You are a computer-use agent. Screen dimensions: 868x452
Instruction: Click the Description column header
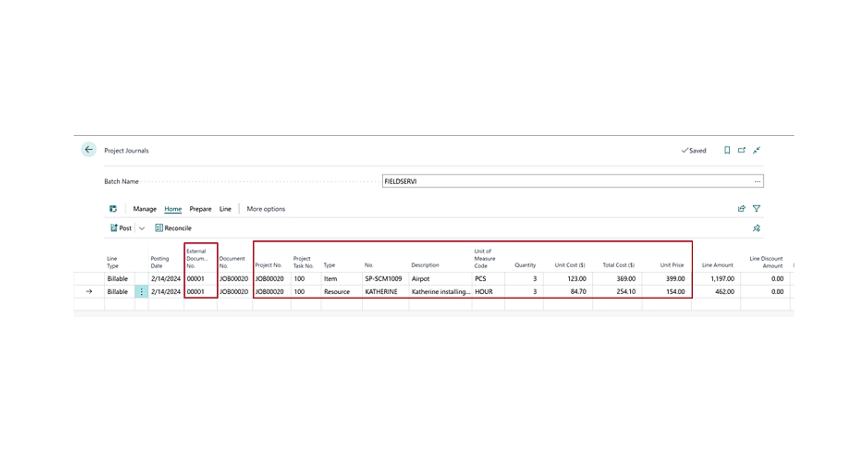click(x=425, y=265)
